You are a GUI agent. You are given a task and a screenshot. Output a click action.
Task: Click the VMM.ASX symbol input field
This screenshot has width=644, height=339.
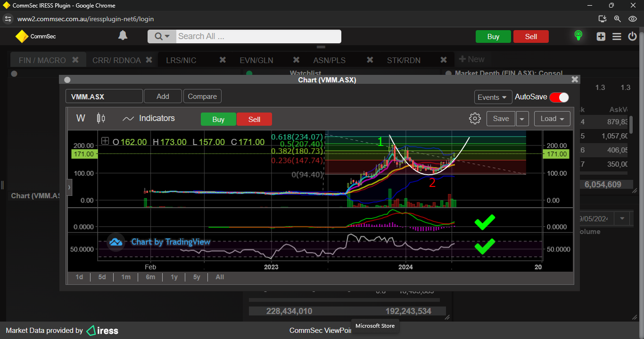tap(104, 97)
